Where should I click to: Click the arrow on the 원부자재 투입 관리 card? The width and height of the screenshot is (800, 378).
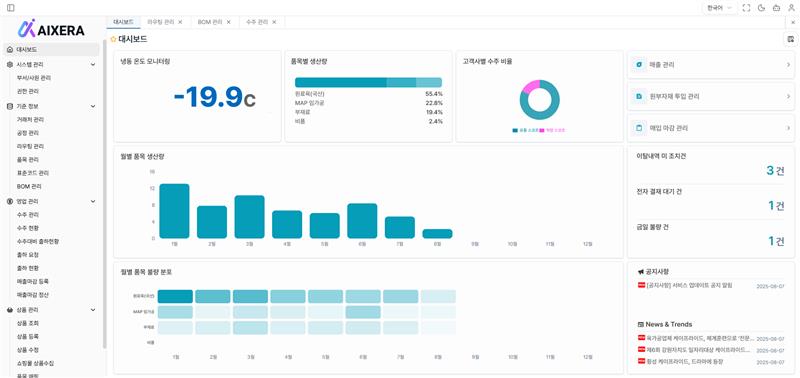(x=788, y=96)
